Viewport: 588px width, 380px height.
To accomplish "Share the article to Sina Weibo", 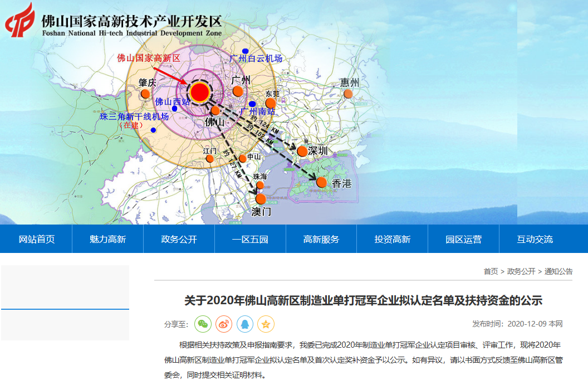I will click(224, 324).
